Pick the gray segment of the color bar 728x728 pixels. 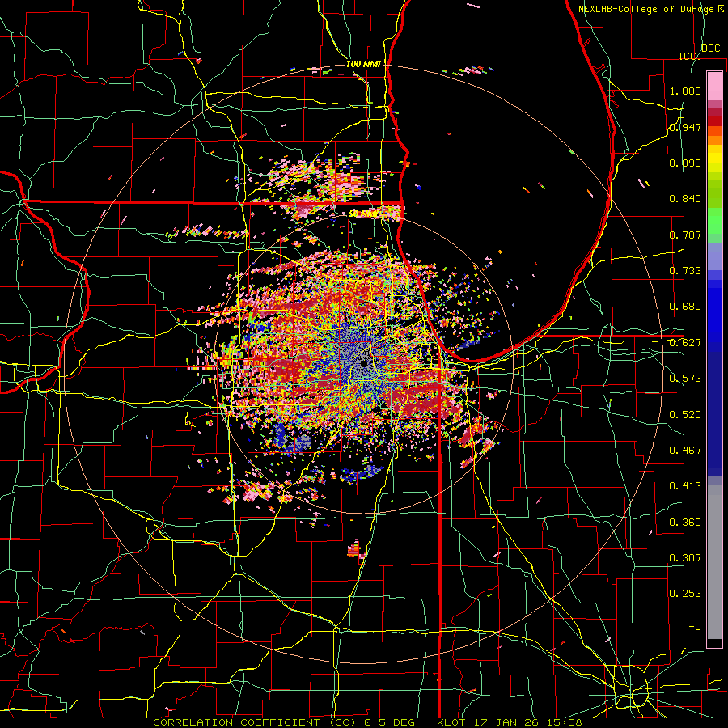[714, 562]
